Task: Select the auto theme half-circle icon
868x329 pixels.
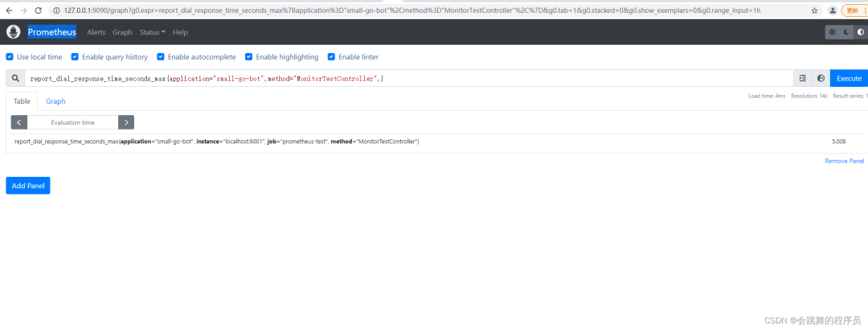Action: (x=860, y=32)
